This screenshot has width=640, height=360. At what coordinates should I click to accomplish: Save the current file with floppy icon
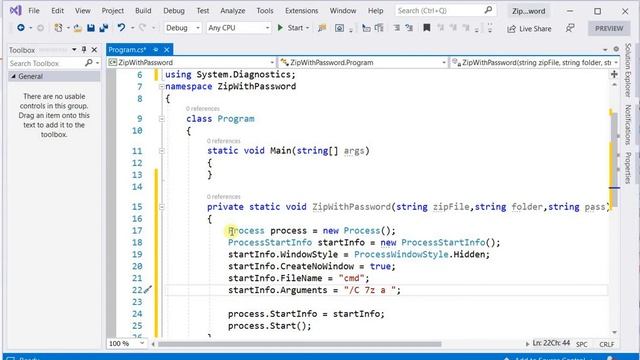91,28
